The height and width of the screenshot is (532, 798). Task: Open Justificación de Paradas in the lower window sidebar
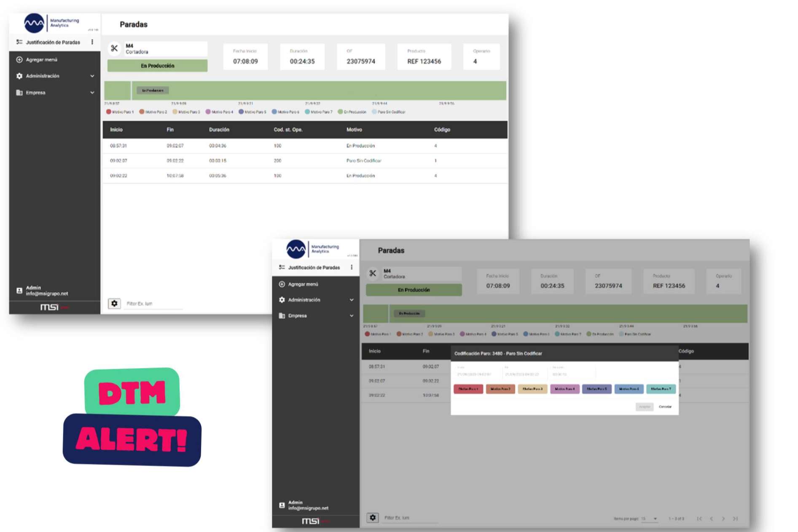314,268
